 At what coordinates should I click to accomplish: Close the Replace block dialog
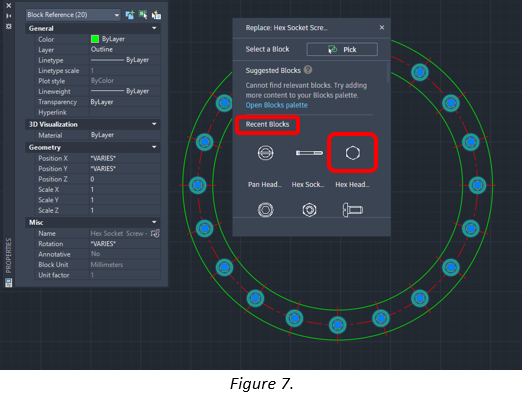(382, 28)
